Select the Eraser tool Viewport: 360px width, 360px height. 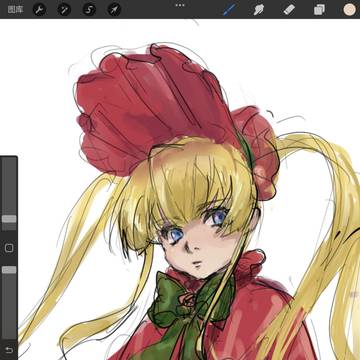pos(289,9)
